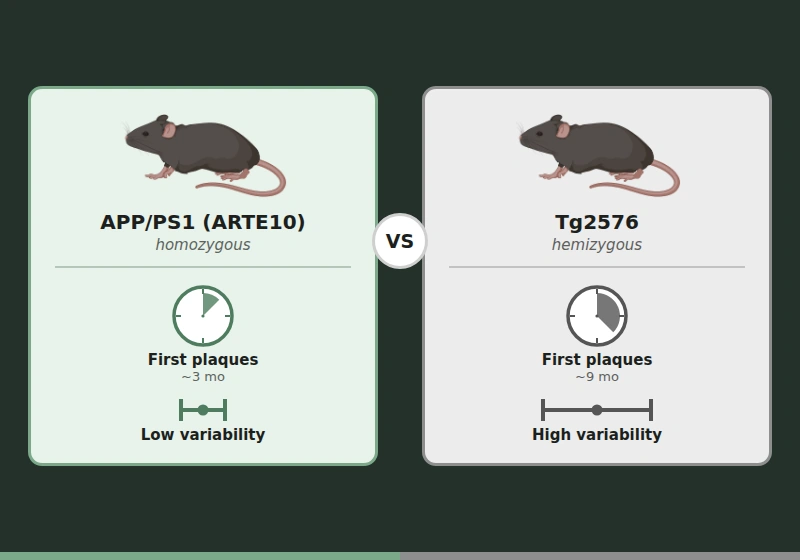The image size is (800, 560).
Task: Click the gray segment of bottom bar
Action: click(x=600, y=556)
